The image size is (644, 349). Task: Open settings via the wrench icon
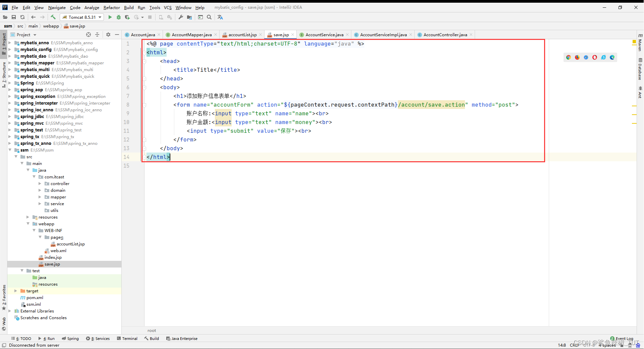181,17
